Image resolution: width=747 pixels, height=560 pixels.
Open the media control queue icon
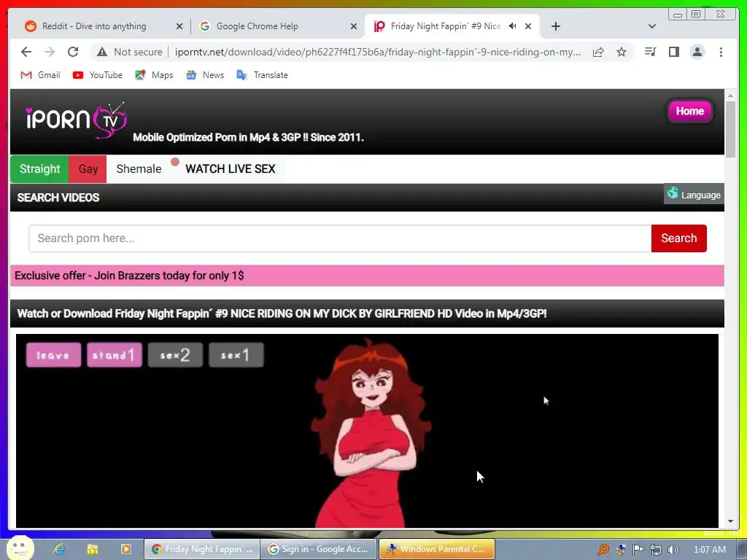[650, 52]
